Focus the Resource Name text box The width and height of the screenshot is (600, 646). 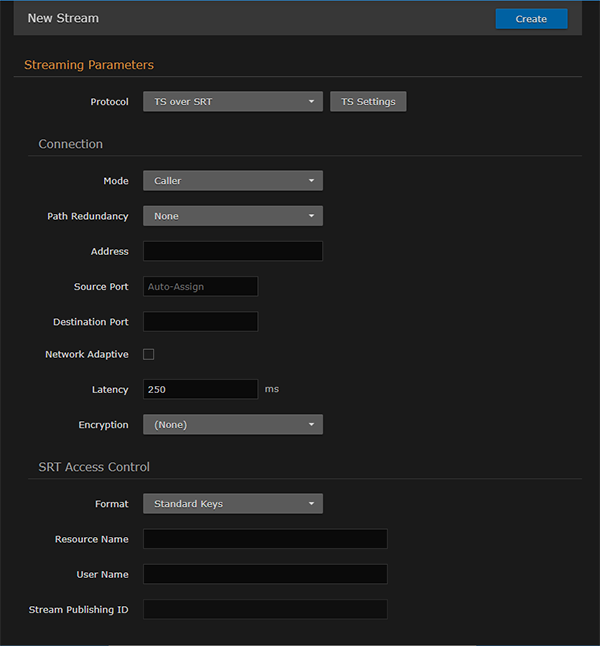tap(265, 539)
